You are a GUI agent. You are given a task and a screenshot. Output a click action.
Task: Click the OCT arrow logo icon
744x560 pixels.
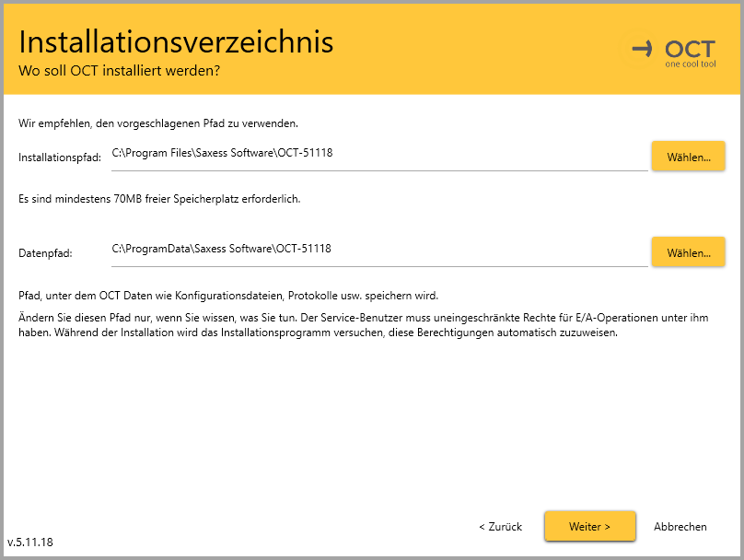[641, 48]
